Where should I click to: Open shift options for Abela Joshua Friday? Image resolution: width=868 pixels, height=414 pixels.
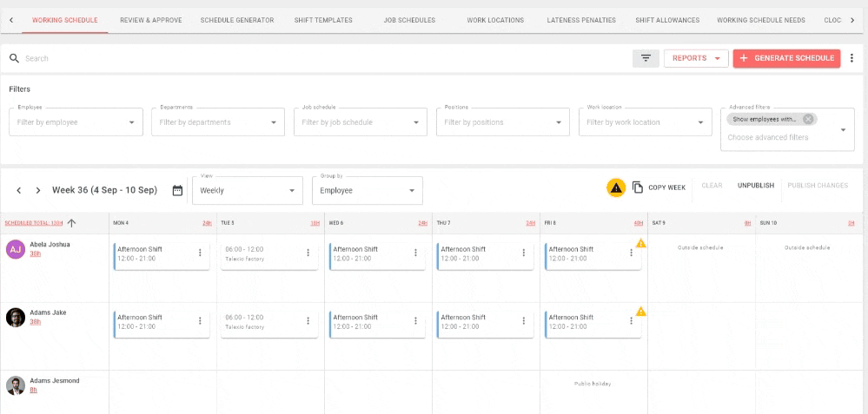[631, 253]
